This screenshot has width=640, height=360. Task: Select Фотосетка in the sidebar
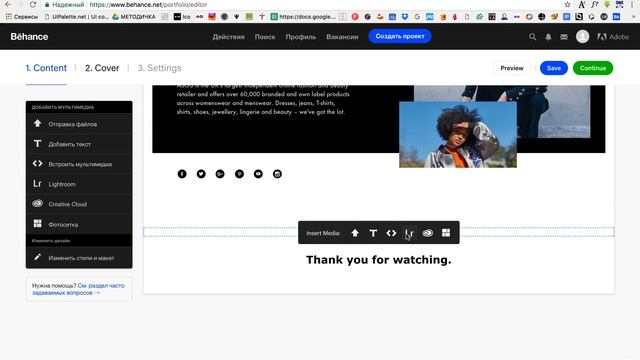click(79, 224)
